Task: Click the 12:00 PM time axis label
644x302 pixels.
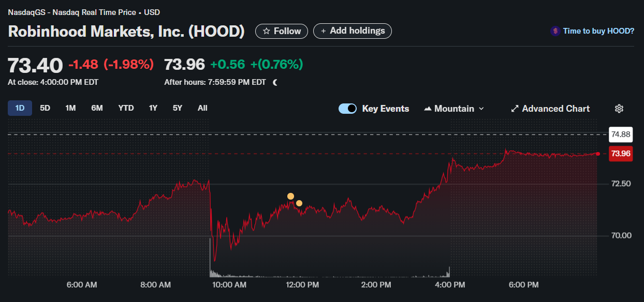Action: [303, 285]
